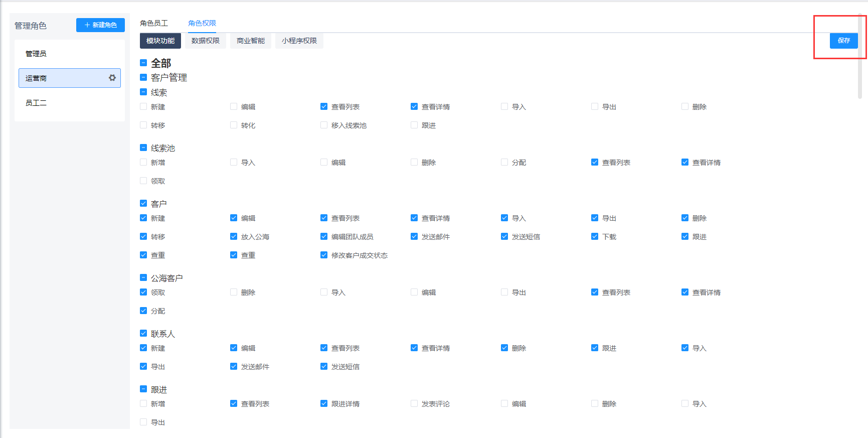
Task: Uncheck 删除 under 联系人 section
Action: (x=504, y=348)
